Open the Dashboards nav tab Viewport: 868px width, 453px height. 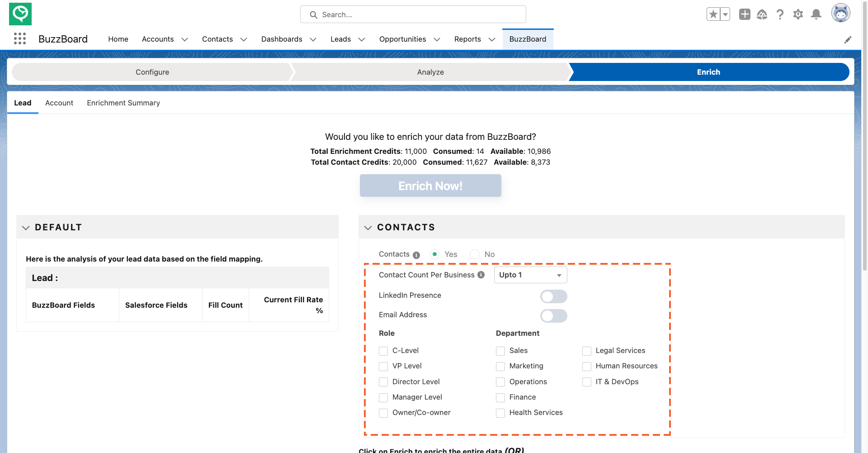point(282,39)
